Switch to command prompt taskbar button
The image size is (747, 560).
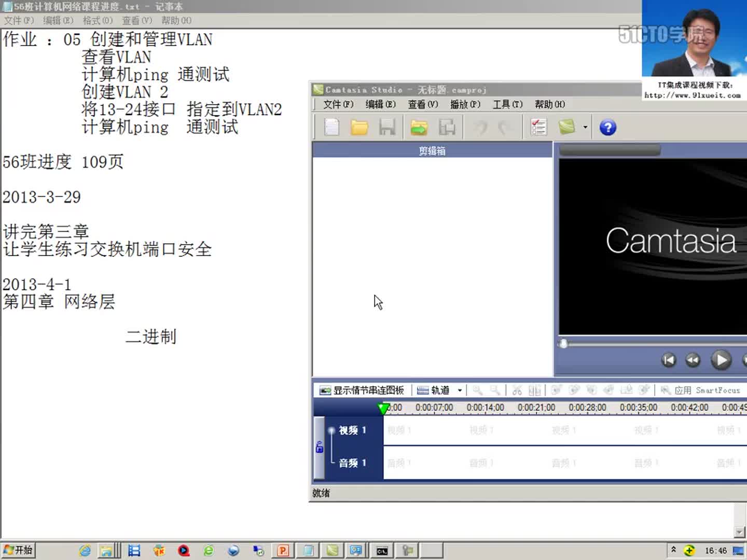[382, 551]
